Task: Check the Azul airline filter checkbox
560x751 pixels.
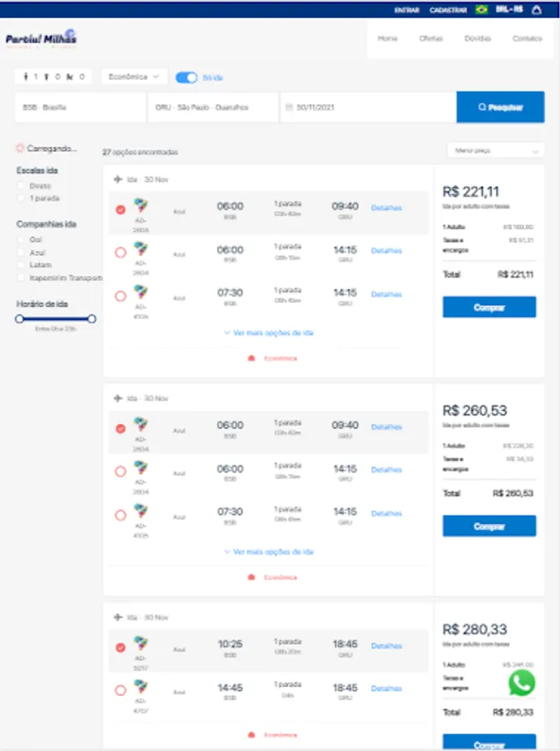Action: [21, 252]
